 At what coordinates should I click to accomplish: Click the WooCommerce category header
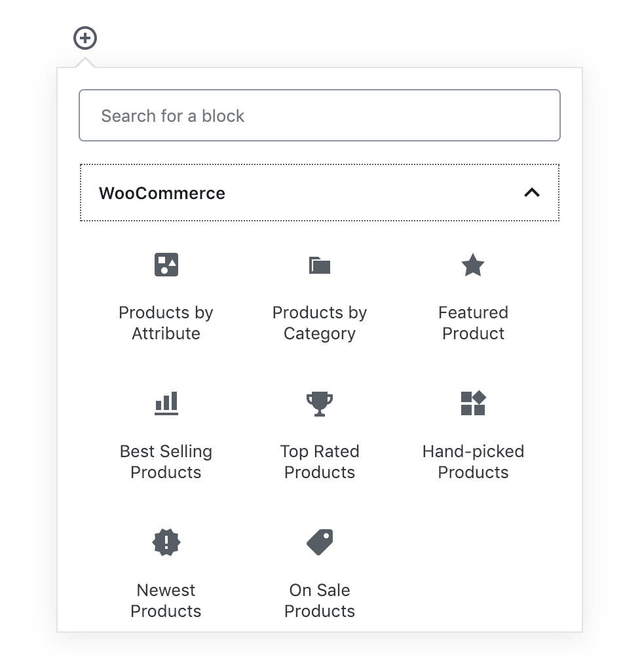click(319, 193)
